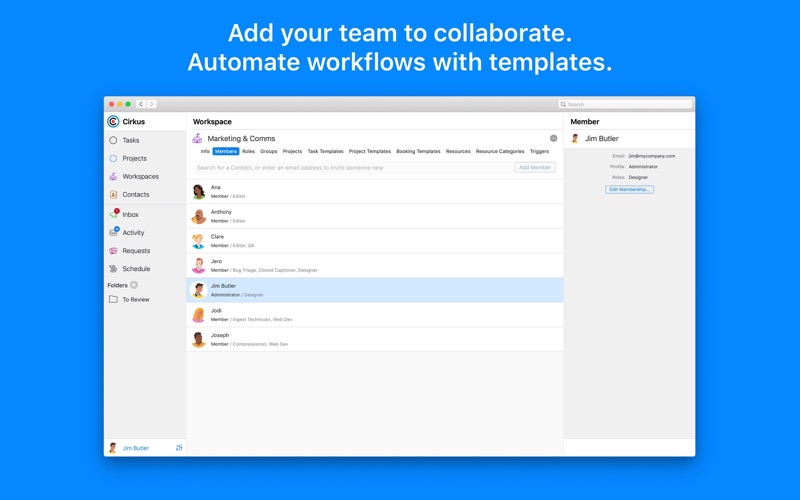Click the jim@mycompany.com email value
The image size is (800, 500).
click(x=652, y=156)
